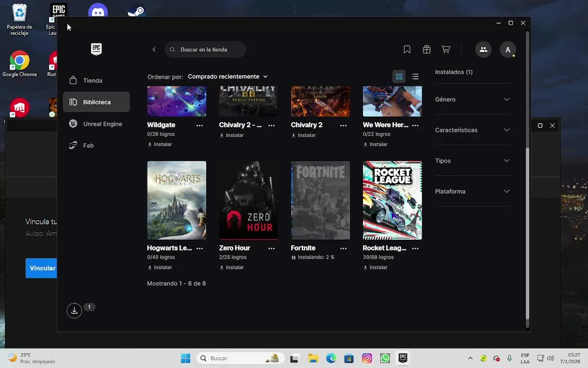The width and height of the screenshot is (588, 368).
Task: Open the Windows Start button
Action: (186, 358)
